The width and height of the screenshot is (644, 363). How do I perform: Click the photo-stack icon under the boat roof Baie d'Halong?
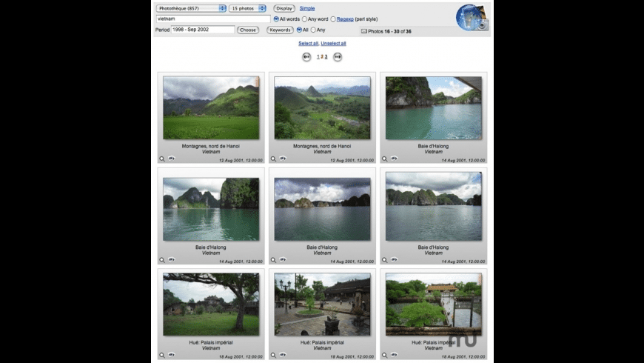tap(394, 159)
